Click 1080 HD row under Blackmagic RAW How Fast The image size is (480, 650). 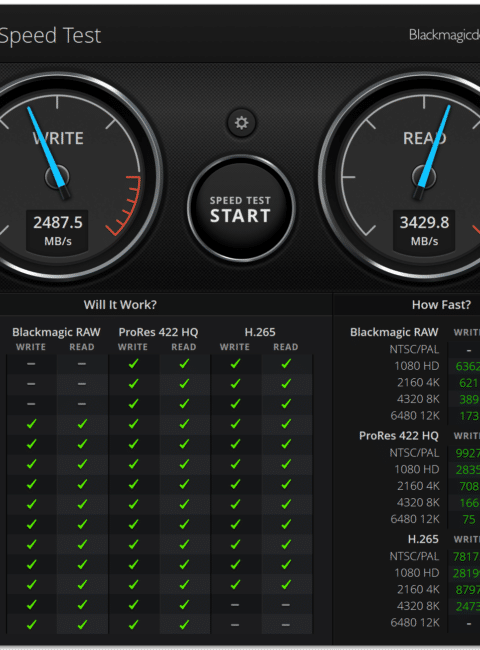click(417, 366)
